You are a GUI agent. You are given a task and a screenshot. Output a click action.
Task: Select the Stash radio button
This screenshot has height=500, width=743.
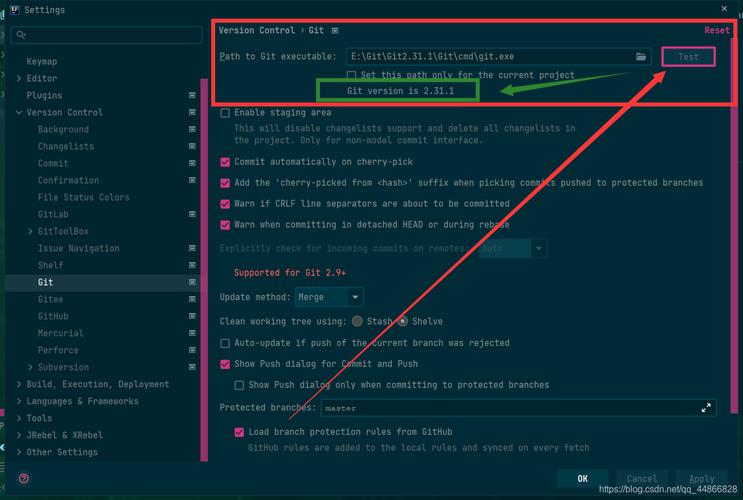tap(357, 321)
